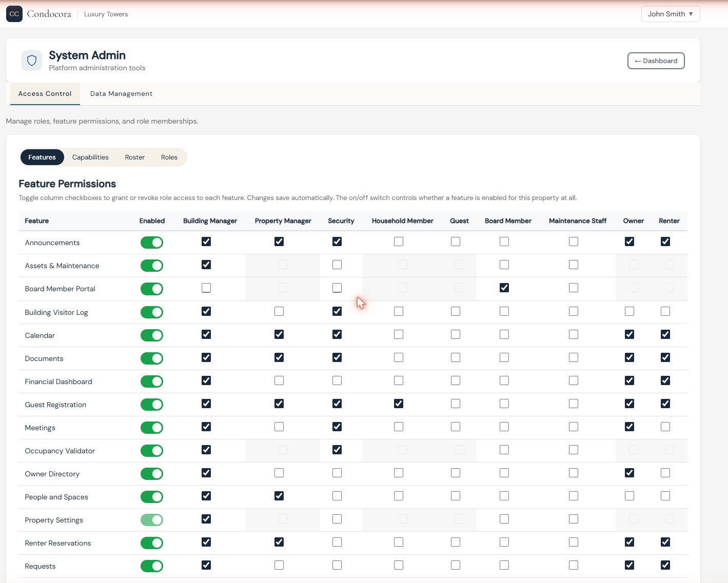Image resolution: width=728 pixels, height=583 pixels.
Task: Disable the Announcements feature switch
Action: coord(152,243)
